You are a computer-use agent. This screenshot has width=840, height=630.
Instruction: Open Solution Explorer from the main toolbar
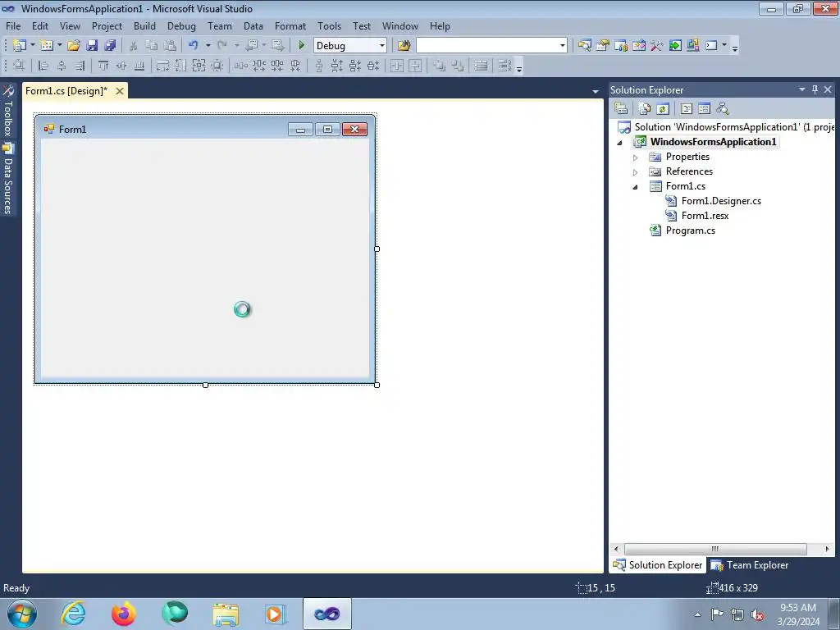(x=584, y=46)
